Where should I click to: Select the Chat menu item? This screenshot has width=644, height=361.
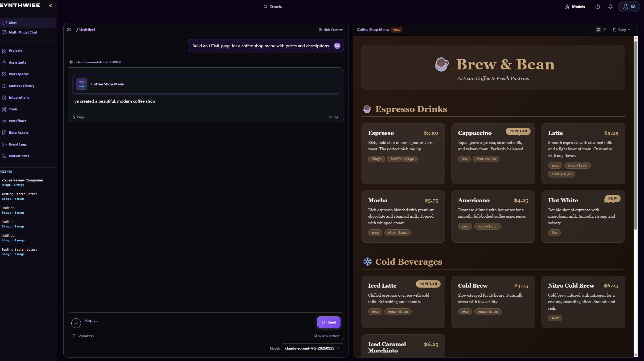coord(13,23)
